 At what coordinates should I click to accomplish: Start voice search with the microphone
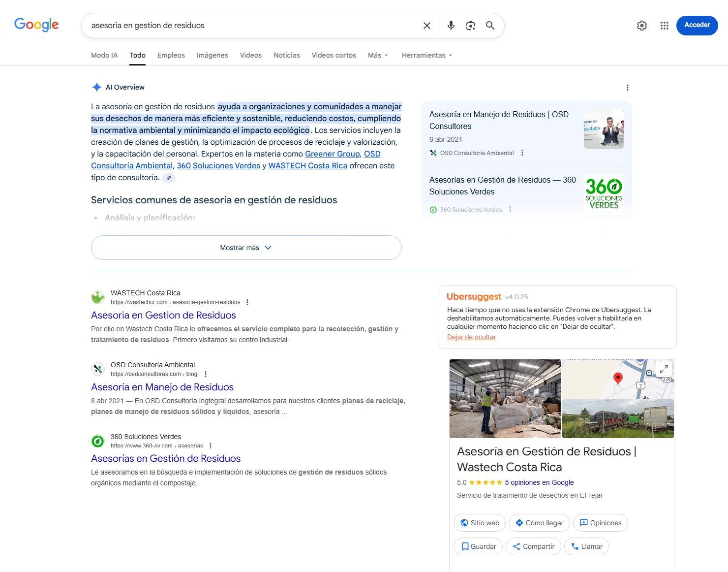(451, 26)
